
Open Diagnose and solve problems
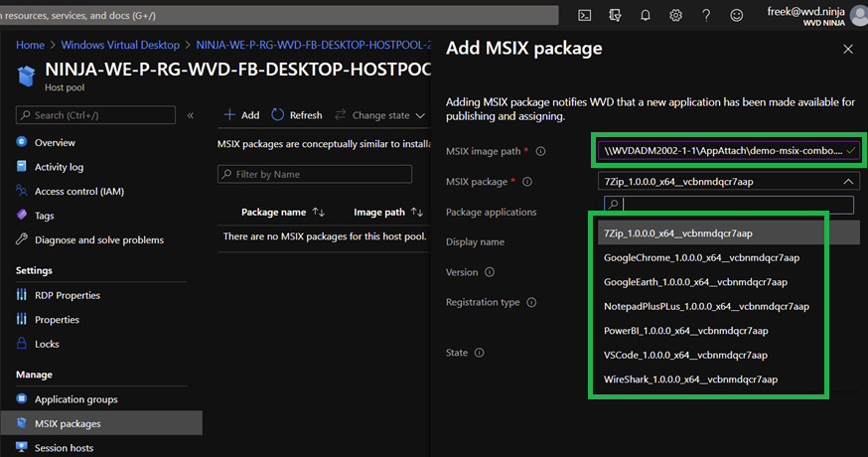(99, 239)
